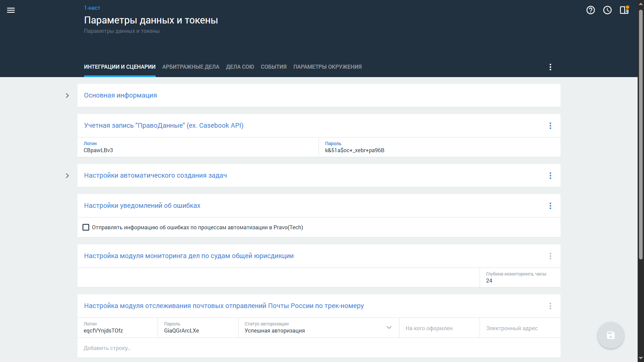The width and height of the screenshot is (644, 362).
Task: Click the postal password field GiaQGrArcLXe
Action: pos(198,328)
